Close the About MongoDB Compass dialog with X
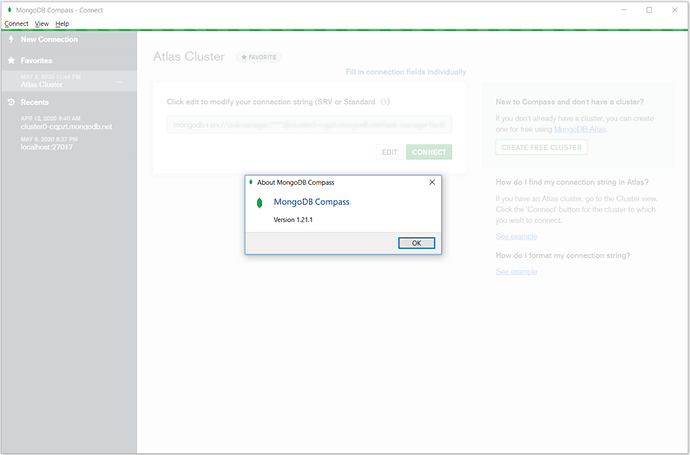 [x=432, y=182]
